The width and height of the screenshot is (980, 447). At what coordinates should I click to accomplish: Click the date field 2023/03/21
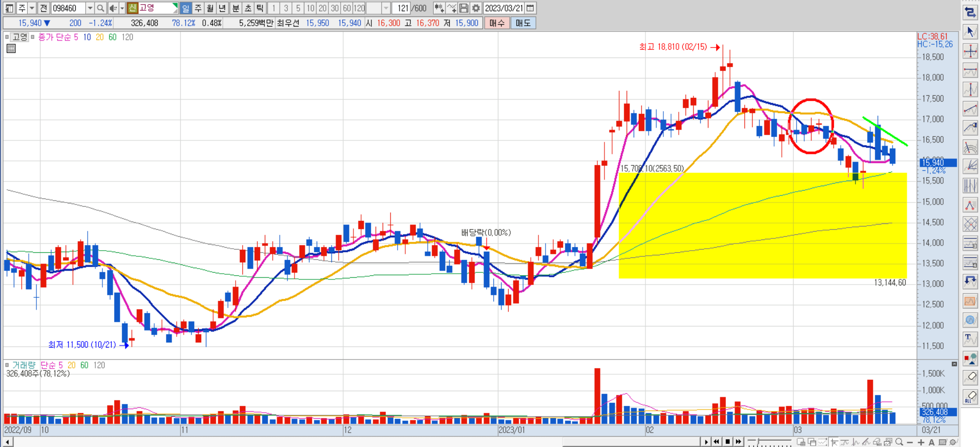[x=504, y=8]
